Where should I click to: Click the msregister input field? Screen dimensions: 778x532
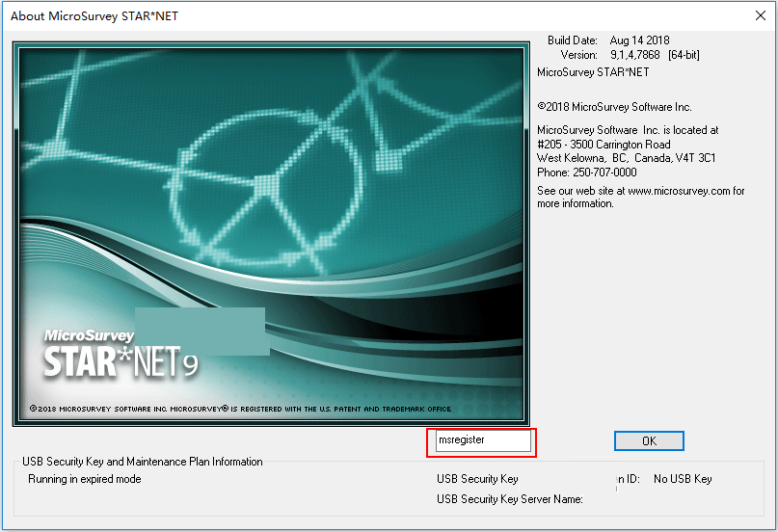483,440
